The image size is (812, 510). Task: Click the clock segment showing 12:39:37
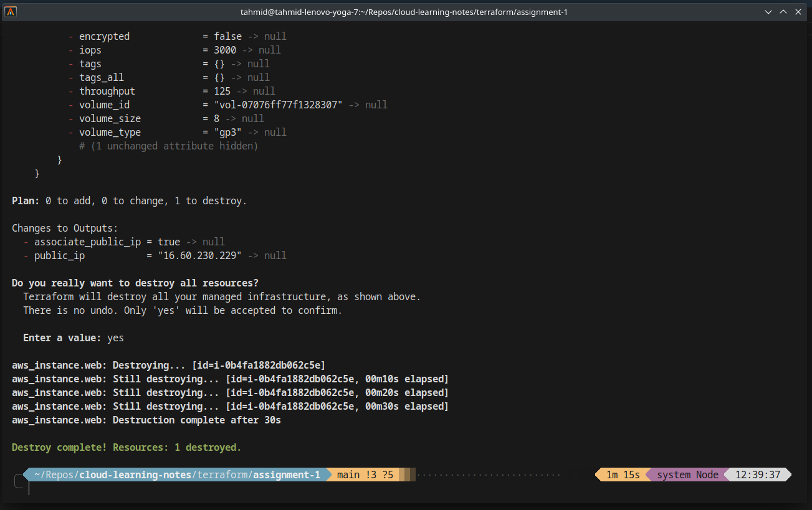758,475
